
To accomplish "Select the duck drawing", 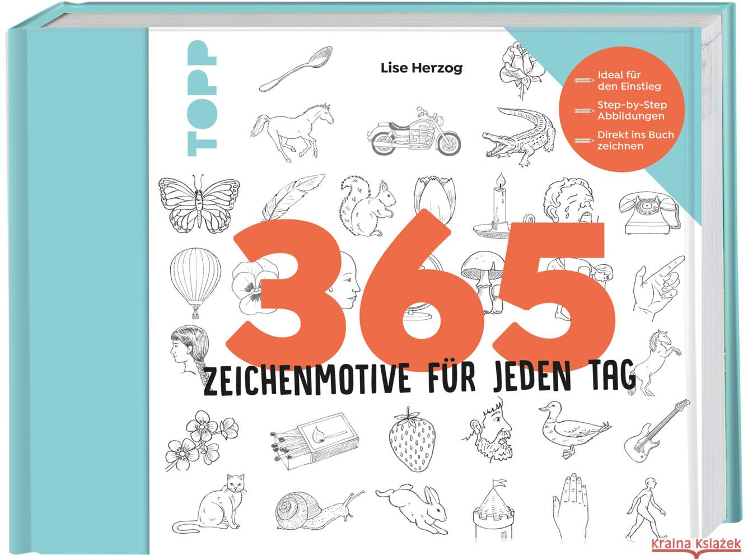I will click(x=574, y=430).
